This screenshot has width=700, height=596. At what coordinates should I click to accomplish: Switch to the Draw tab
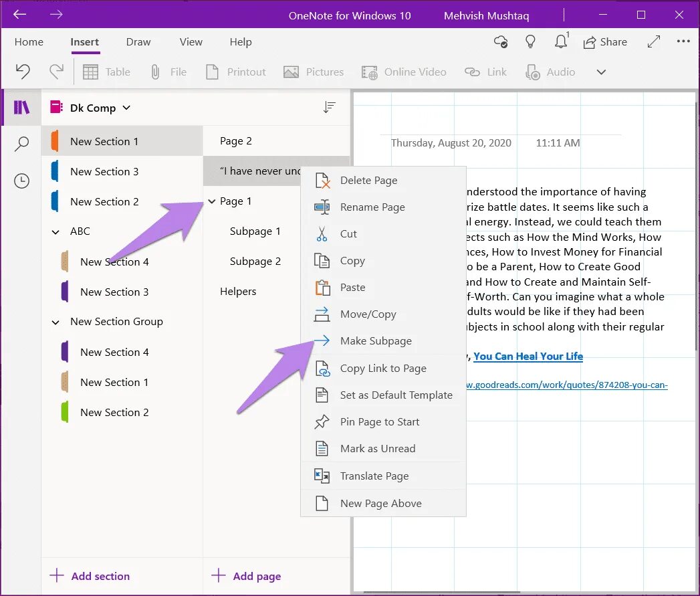click(x=138, y=42)
